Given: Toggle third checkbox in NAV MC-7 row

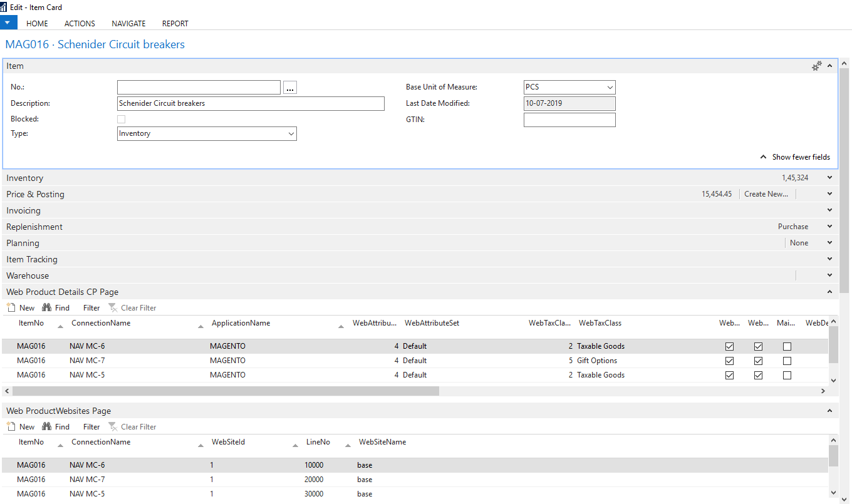Looking at the screenshot, I should pyautogui.click(x=787, y=361).
